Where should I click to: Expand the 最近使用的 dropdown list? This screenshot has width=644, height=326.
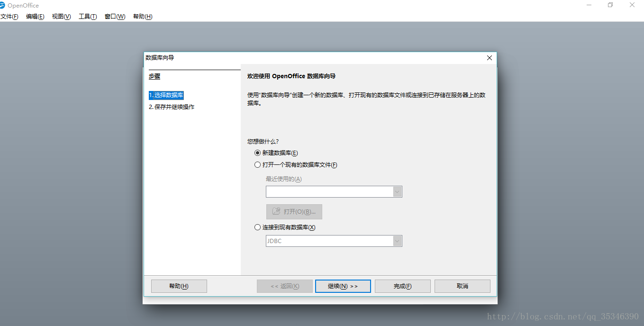(x=397, y=191)
